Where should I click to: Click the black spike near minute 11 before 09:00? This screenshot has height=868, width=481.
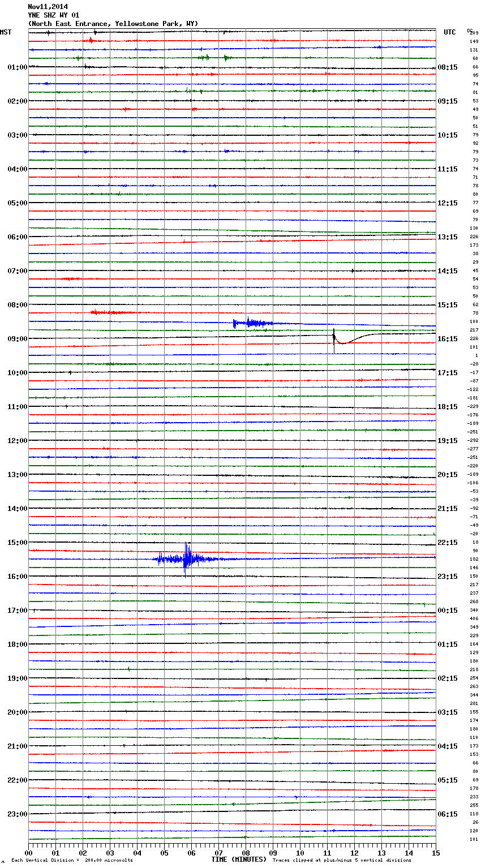tap(334, 340)
